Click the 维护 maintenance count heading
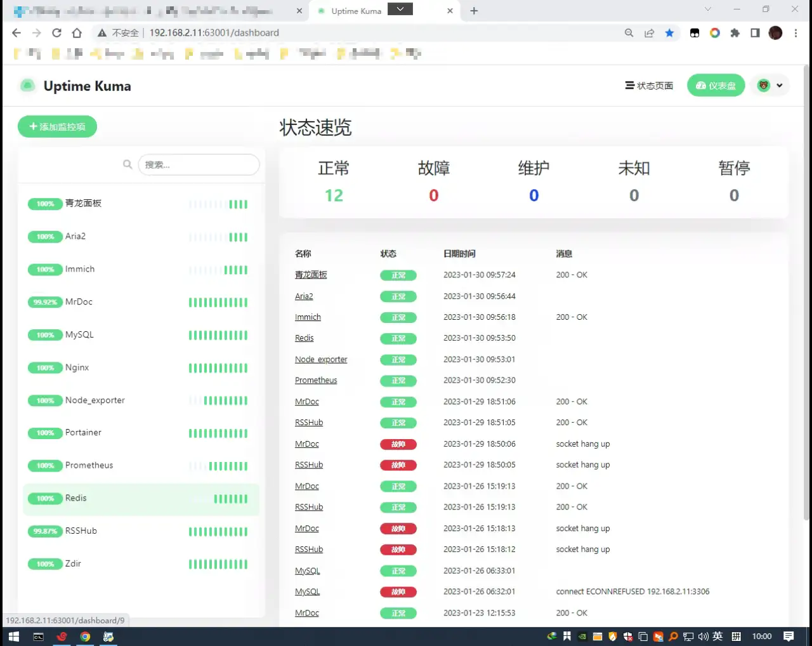Viewport: 812px width, 646px height. (x=534, y=168)
